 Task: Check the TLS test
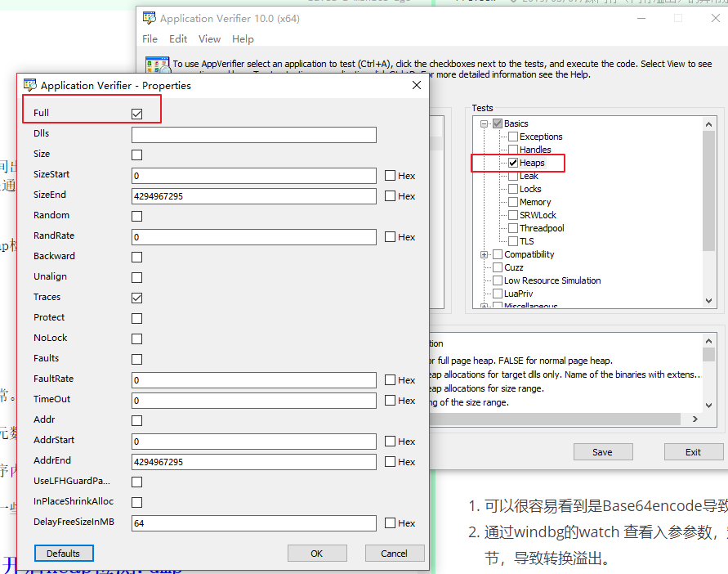(x=513, y=241)
